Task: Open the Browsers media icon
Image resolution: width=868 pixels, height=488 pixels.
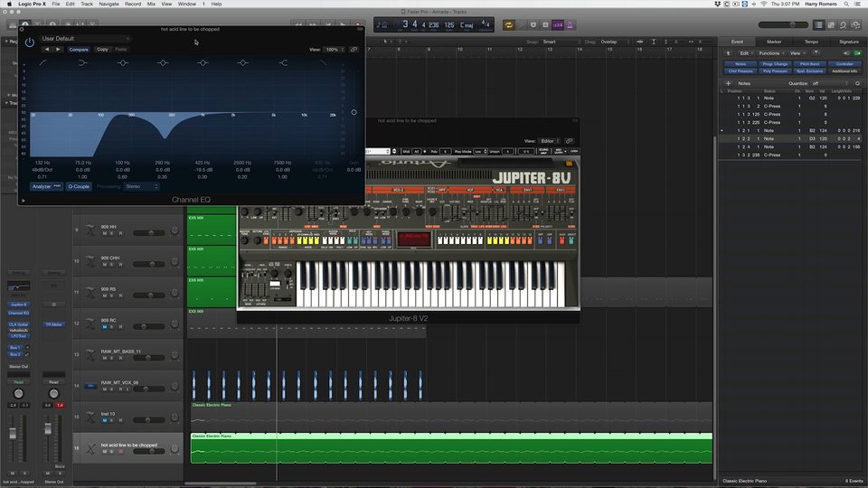Action: pos(856,25)
